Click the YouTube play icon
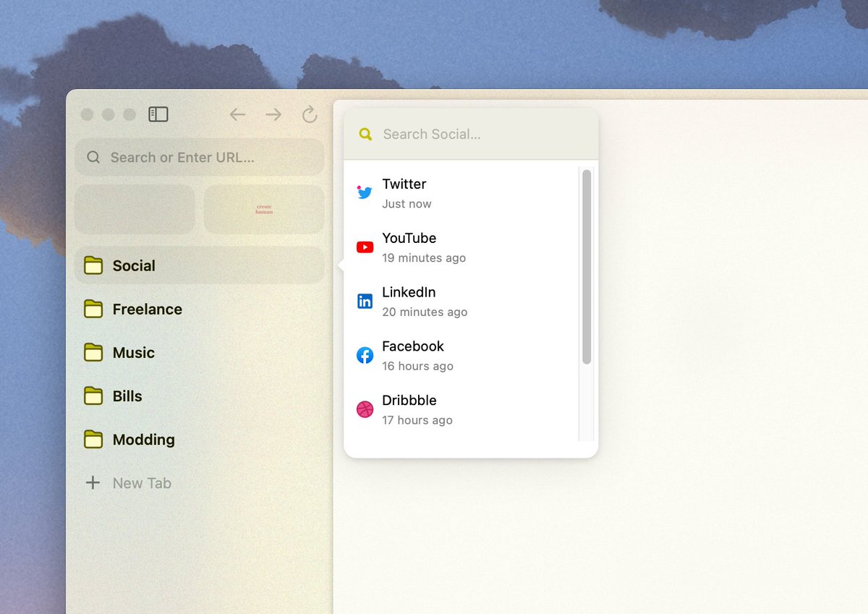 [365, 247]
